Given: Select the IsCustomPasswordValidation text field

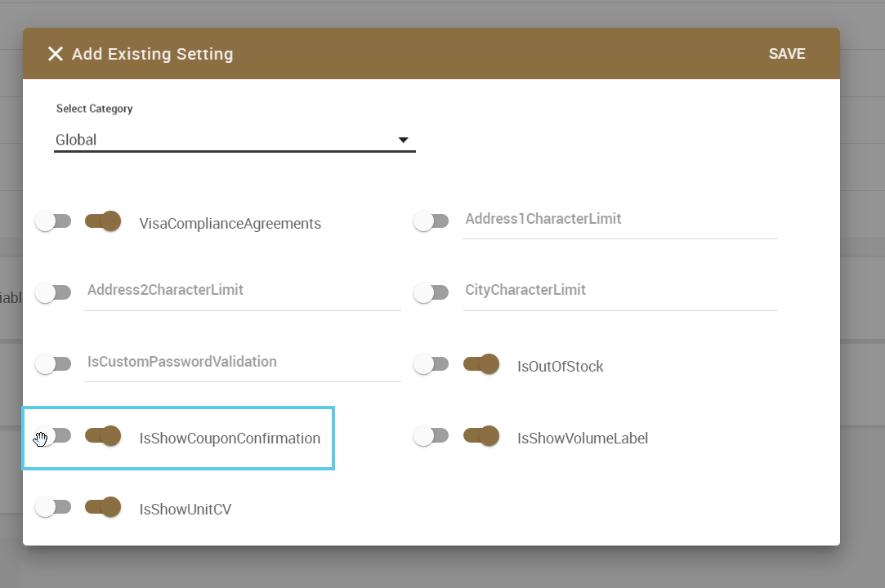Looking at the screenshot, I should [242, 362].
